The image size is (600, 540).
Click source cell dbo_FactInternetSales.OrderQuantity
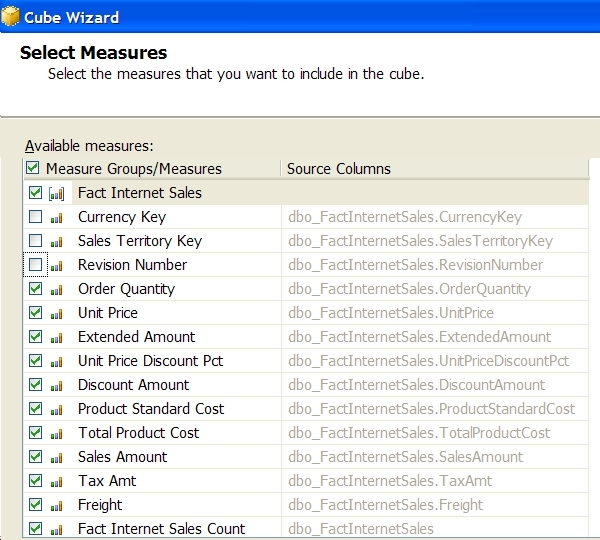tap(435, 289)
